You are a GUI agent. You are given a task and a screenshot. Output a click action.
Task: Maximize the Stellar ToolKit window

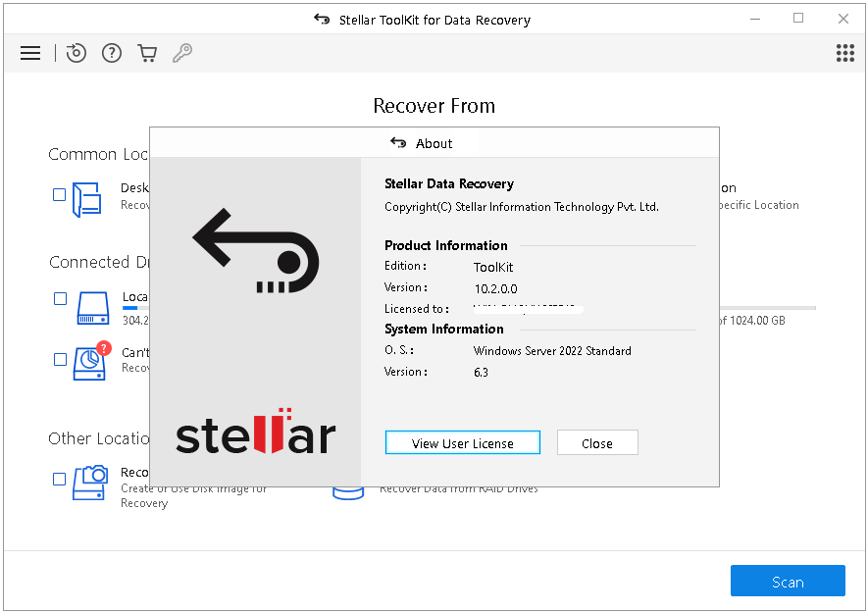[x=798, y=19]
